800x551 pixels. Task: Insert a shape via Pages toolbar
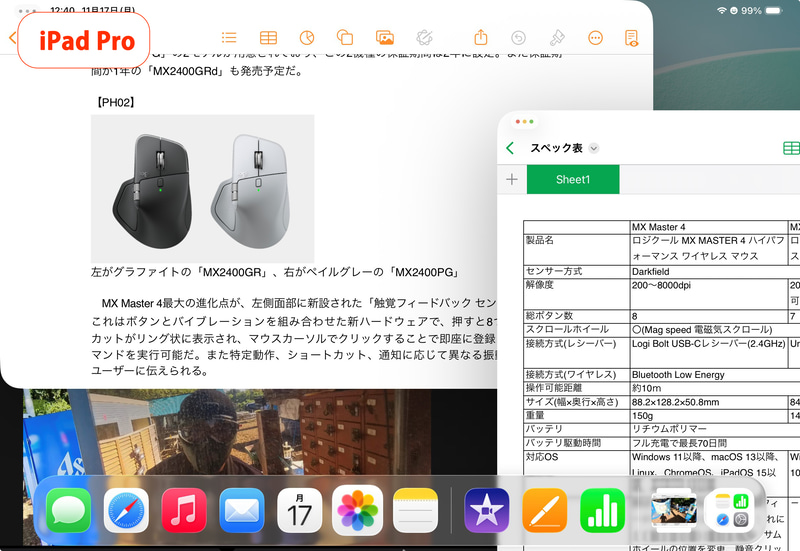pos(345,37)
